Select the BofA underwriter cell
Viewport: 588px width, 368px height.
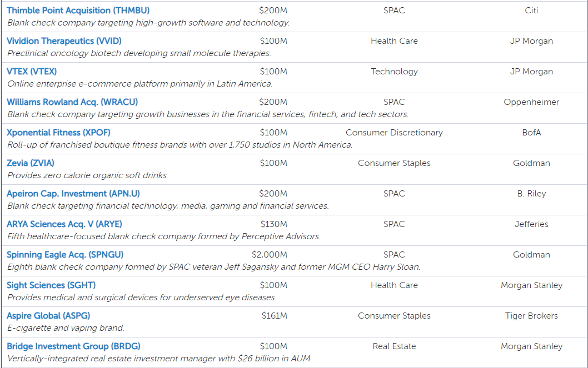click(x=531, y=133)
